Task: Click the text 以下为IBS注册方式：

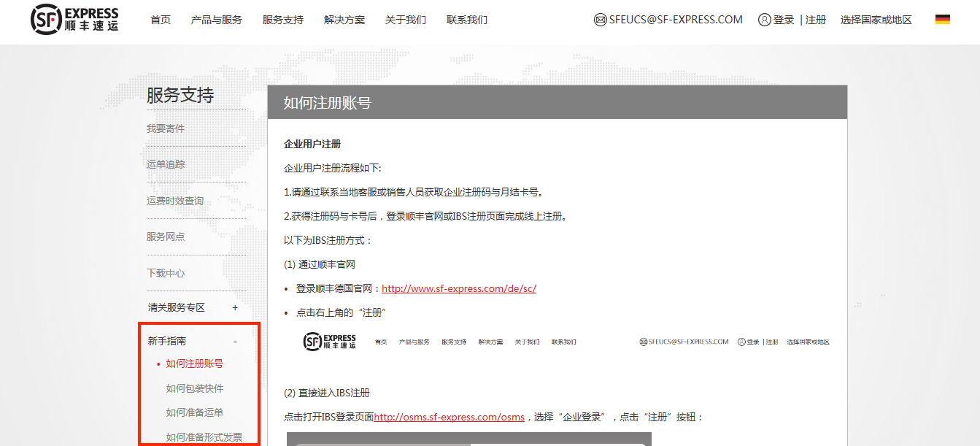Action: click(x=328, y=240)
